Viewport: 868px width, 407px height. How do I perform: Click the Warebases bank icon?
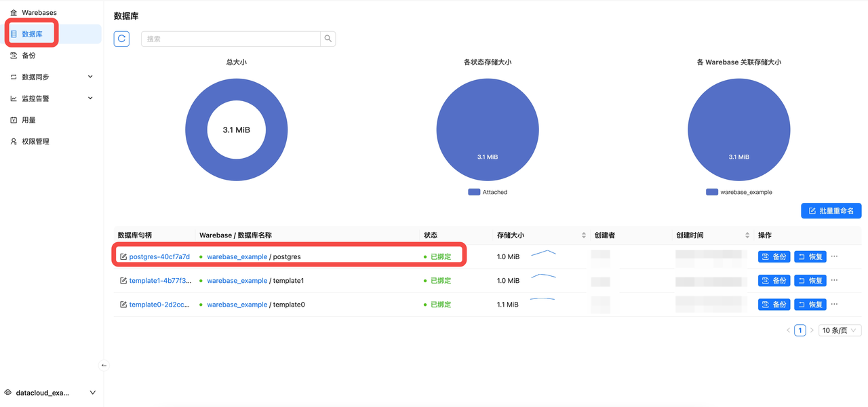(x=14, y=13)
